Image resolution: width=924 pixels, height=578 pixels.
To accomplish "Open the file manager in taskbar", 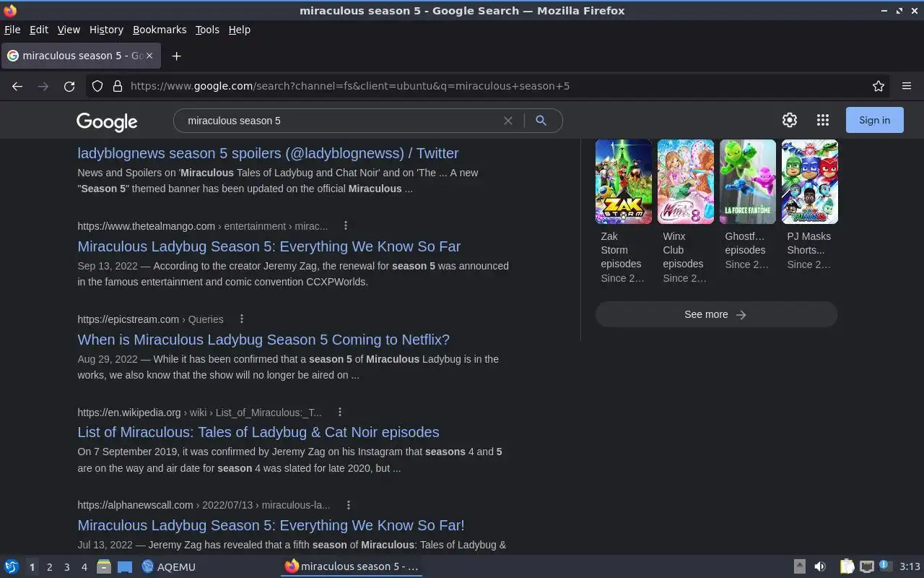I will 104,566.
